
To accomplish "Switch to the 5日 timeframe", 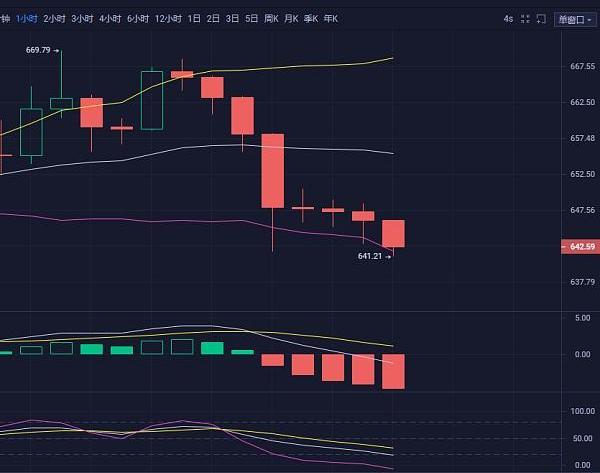I will (251, 19).
